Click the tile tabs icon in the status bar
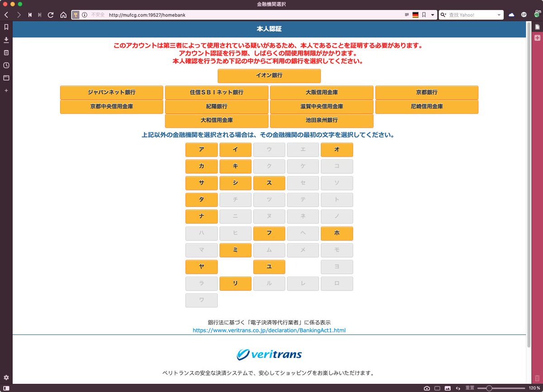The height and width of the screenshot is (392, 543). point(437,388)
